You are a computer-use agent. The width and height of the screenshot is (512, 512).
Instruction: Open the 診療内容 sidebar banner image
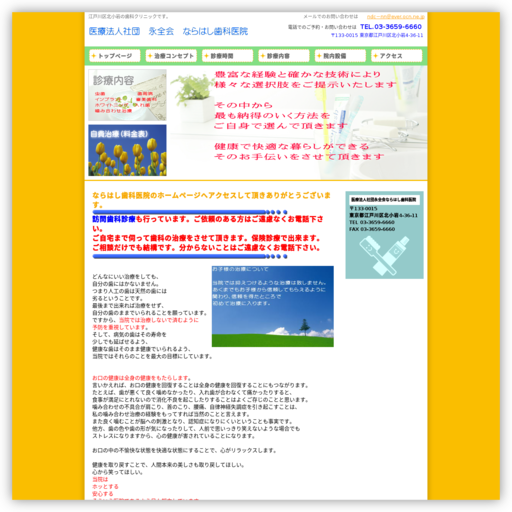click(127, 95)
